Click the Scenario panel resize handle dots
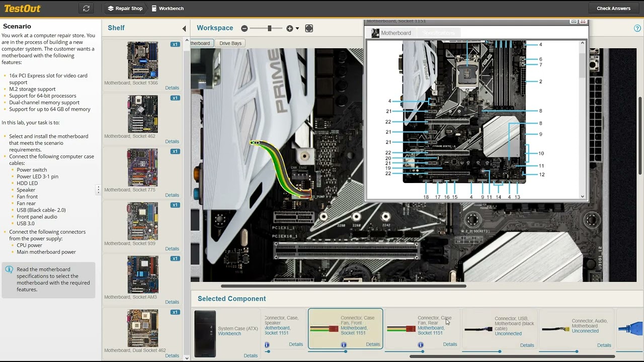 click(x=99, y=190)
